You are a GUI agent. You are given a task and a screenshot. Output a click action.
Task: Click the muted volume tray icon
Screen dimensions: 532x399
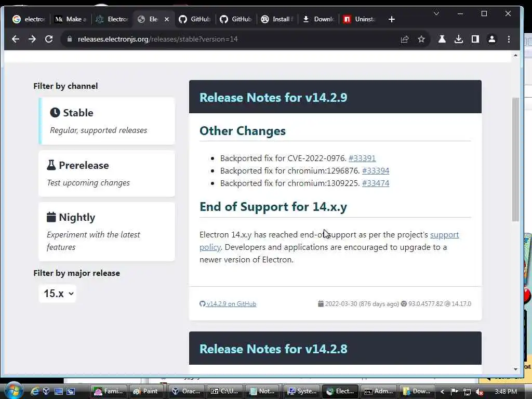[480, 392]
